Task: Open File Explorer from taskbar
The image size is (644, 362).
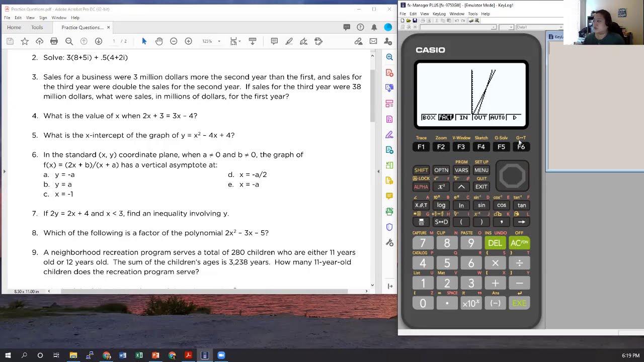Action: point(73,355)
